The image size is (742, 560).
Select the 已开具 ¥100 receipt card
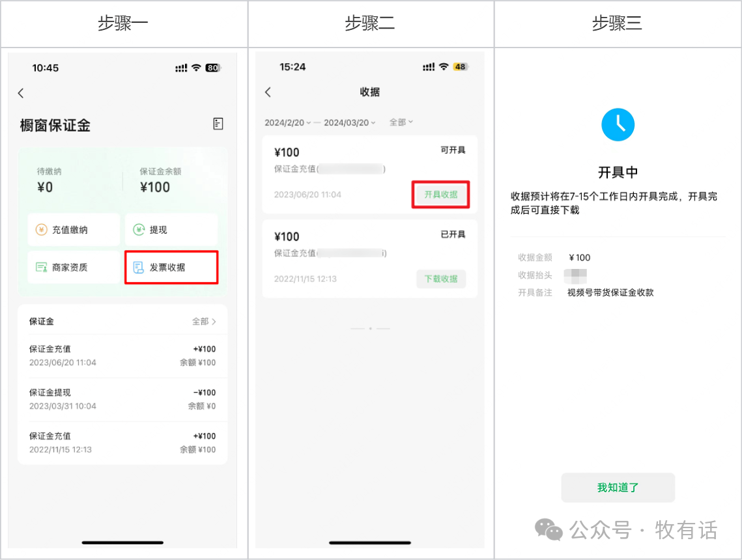[x=369, y=259]
